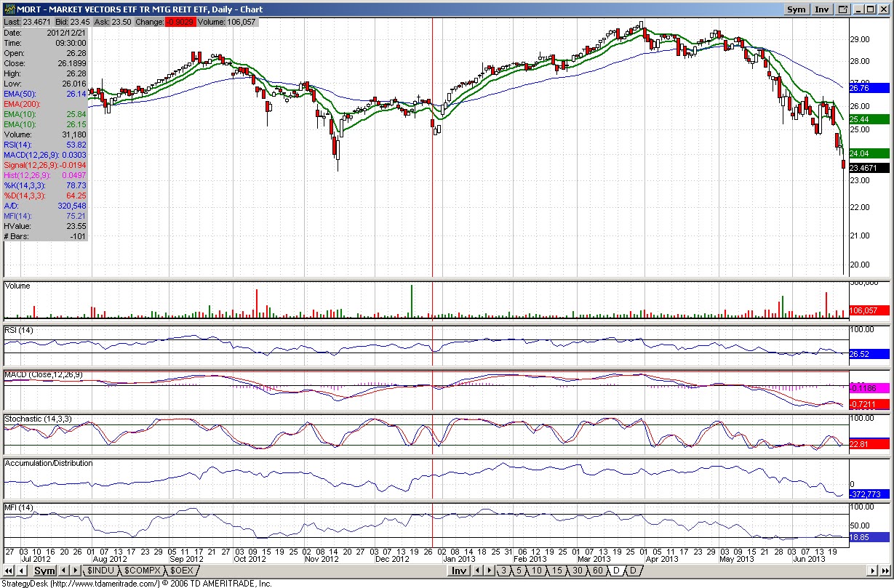Screen dimensions: 894x588
Task: Click the RSI(14) 53.82 row in data box
Action: click(45, 145)
